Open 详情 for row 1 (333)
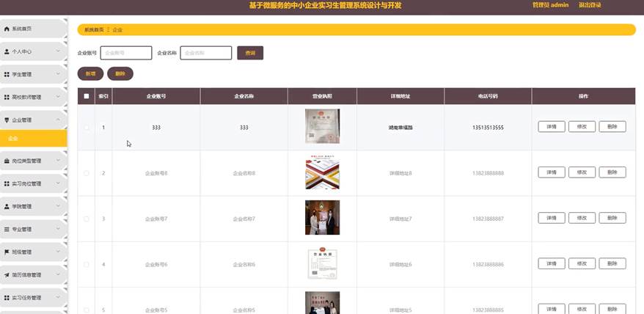 [x=552, y=127]
